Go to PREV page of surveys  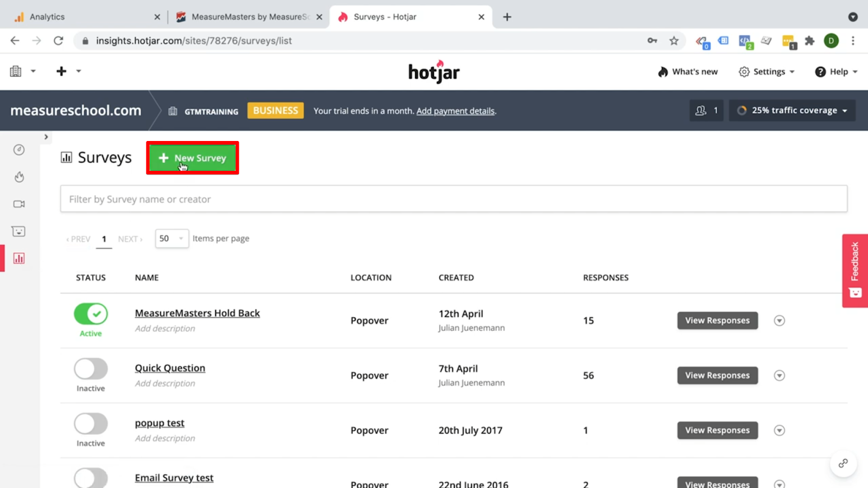(78, 239)
